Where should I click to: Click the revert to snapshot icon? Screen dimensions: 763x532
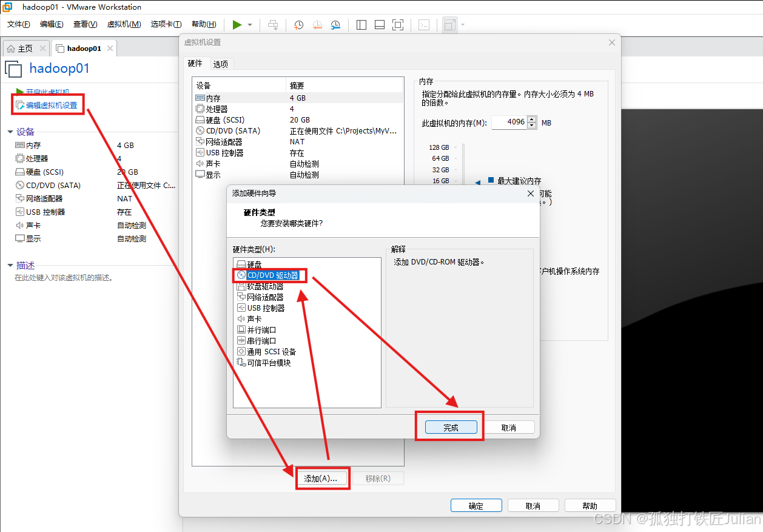(317, 25)
